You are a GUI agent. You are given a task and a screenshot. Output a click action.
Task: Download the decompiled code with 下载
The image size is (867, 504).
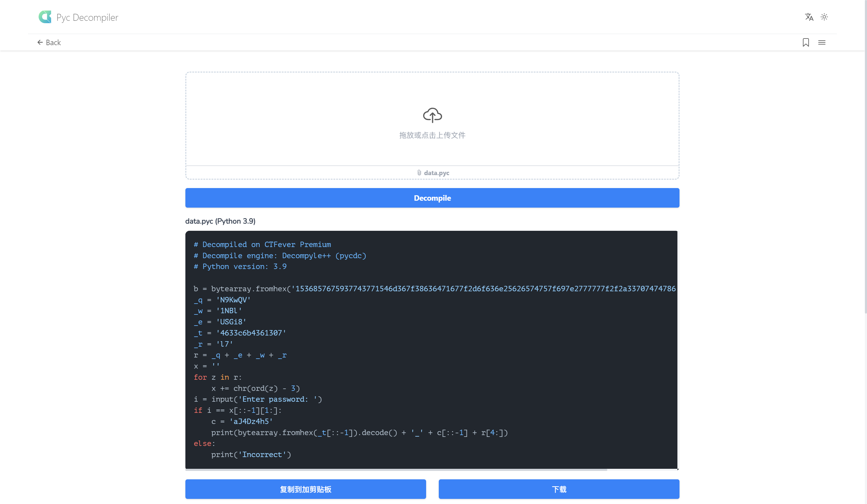pyautogui.click(x=559, y=489)
